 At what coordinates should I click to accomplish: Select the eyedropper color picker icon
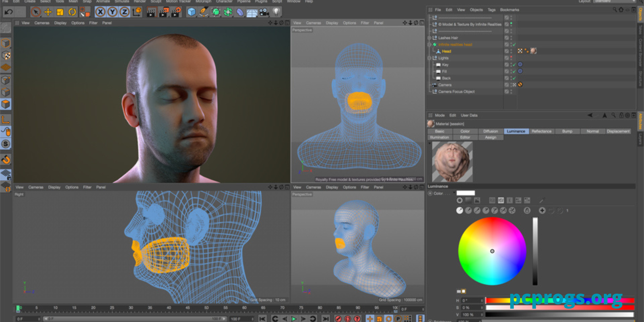tap(541, 200)
